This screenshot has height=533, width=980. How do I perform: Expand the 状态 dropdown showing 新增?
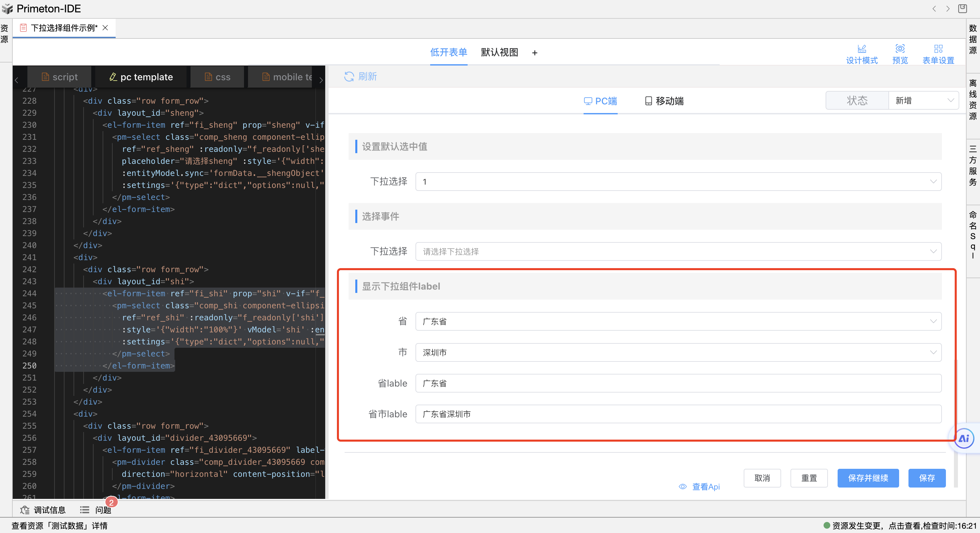[x=923, y=101]
